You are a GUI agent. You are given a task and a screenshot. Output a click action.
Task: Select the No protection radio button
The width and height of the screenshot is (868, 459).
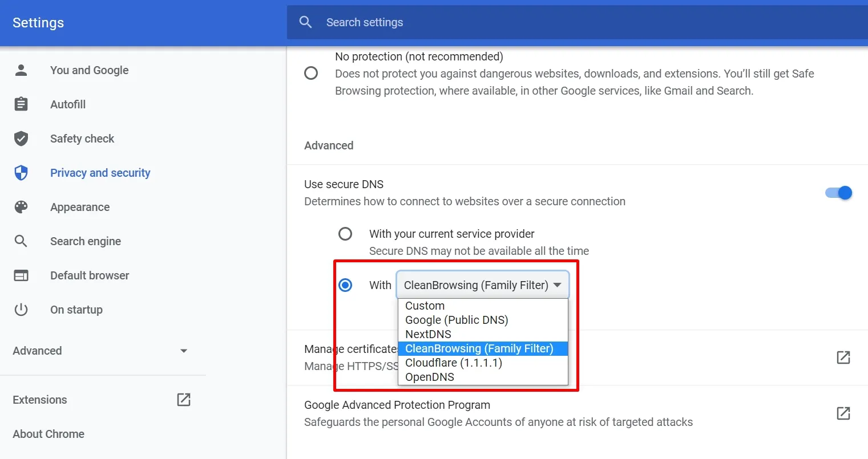point(311,73)
